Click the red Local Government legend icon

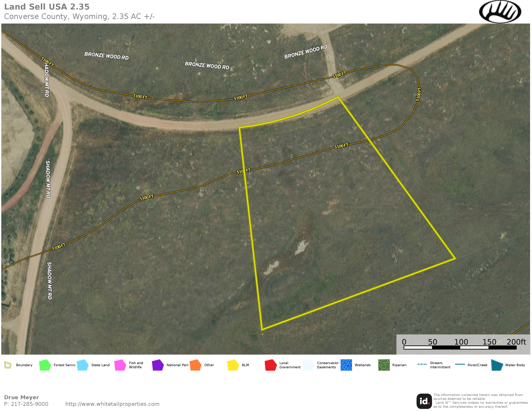271,365
